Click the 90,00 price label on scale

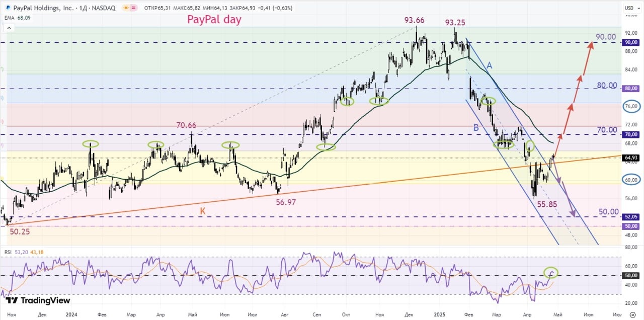[x=631, y=43]
